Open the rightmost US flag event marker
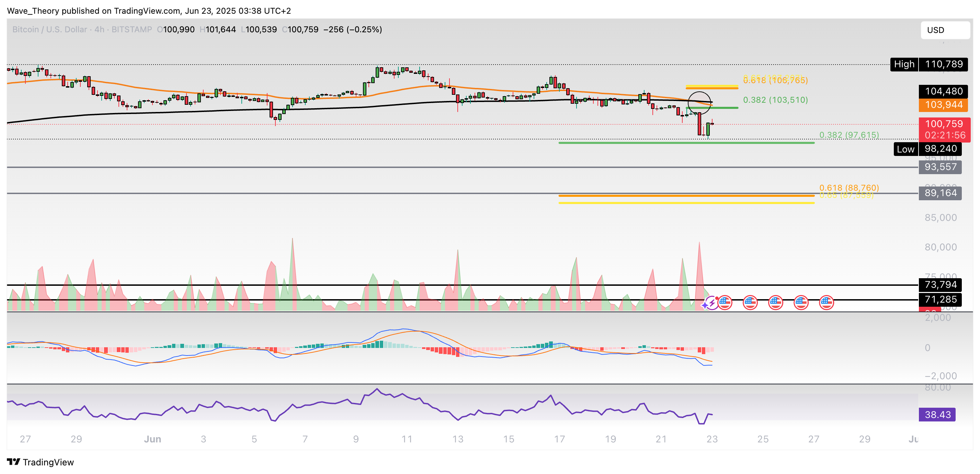Screen dimensions: 980x474 click(826, 303)
